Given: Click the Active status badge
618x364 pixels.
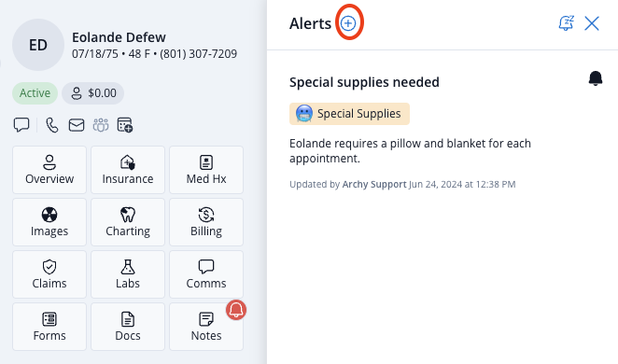Looking at the screenshot, I should pos(35,93).
